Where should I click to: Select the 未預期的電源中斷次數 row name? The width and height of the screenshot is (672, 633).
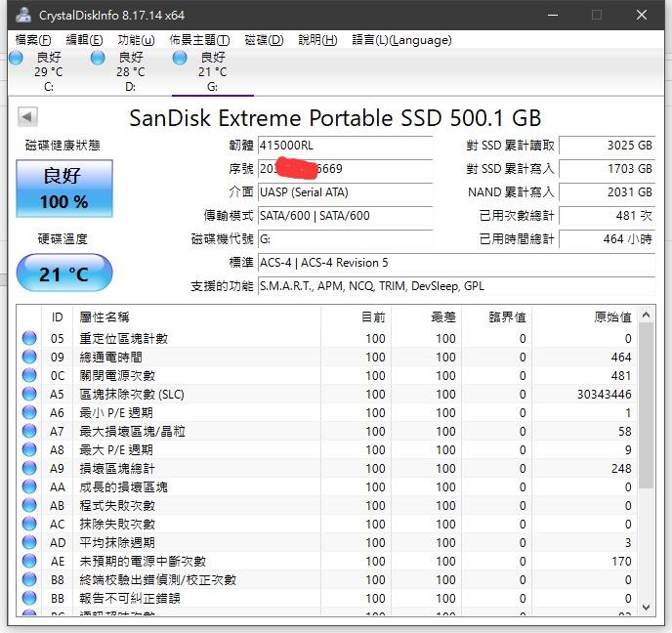[143, 562]
